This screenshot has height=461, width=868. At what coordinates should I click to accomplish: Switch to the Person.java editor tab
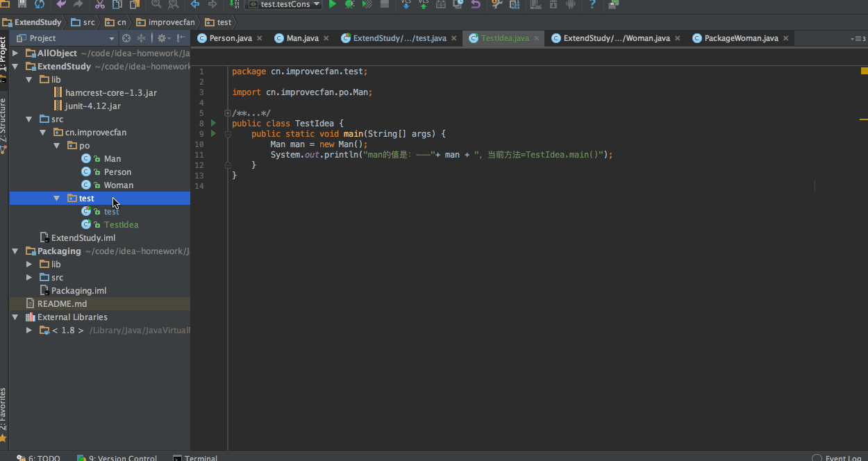(x=231, y=38)
